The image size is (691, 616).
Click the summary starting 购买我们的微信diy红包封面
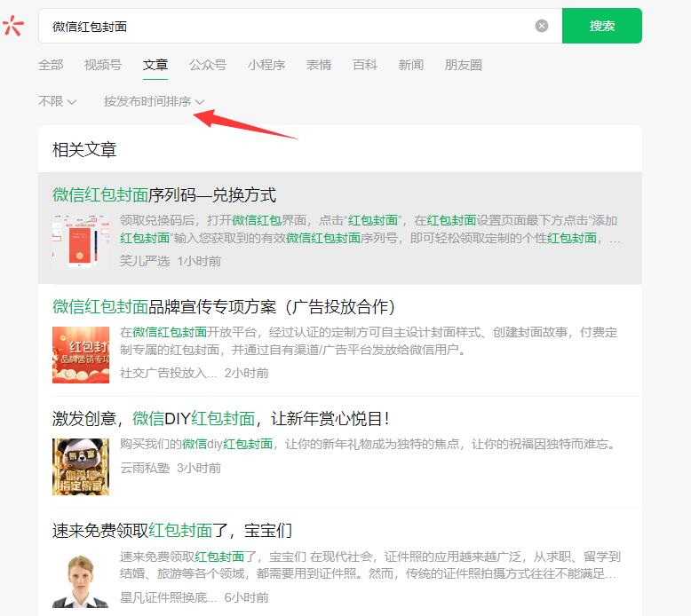pos(368,444)
